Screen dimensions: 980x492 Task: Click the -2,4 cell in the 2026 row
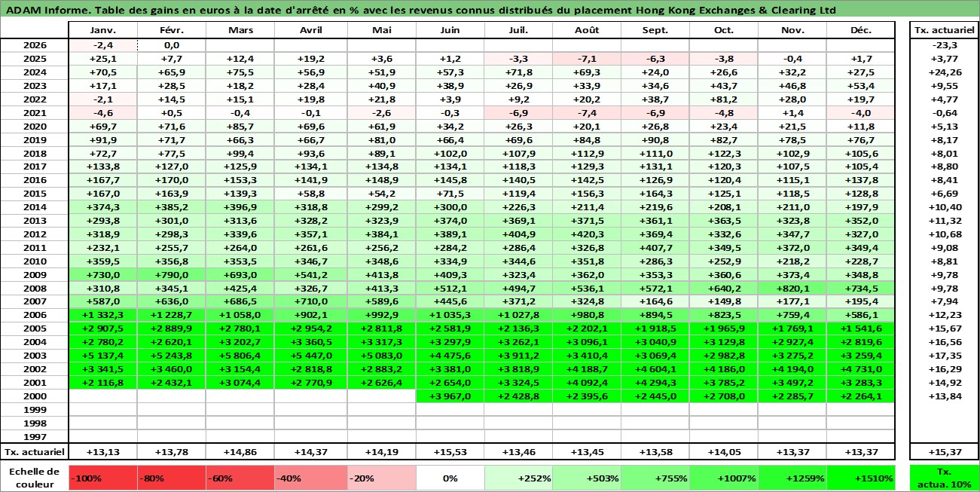point(102,45)
